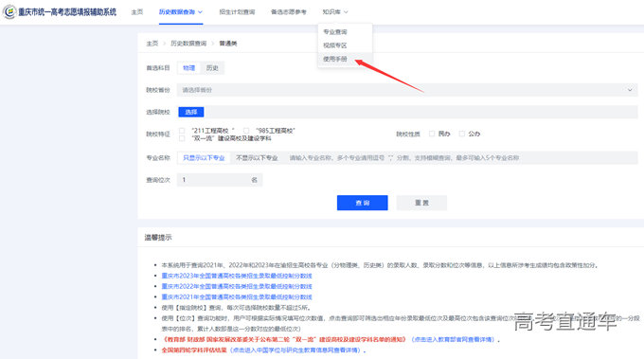Viewport: 644px width, 359px height.
Task: Click 主页 in the breadcrumb
Action: pyautogui.click(x=152, y=44)
